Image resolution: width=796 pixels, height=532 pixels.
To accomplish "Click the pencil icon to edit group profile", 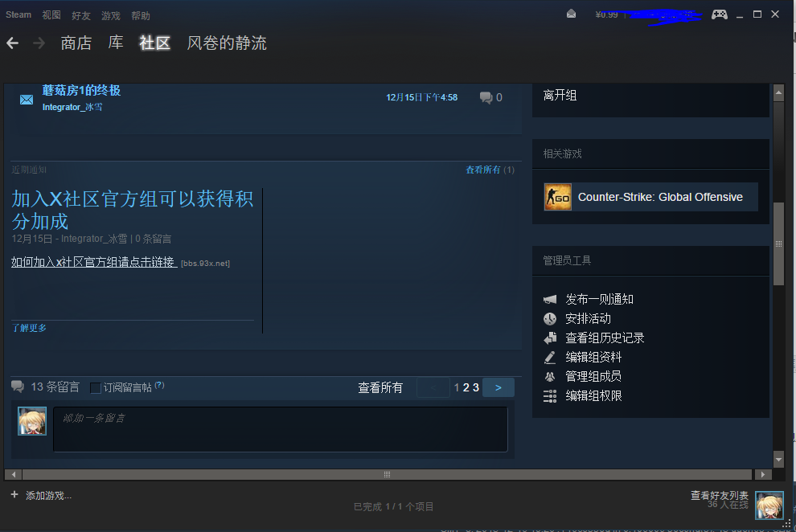I will click(x=550, y=357).
